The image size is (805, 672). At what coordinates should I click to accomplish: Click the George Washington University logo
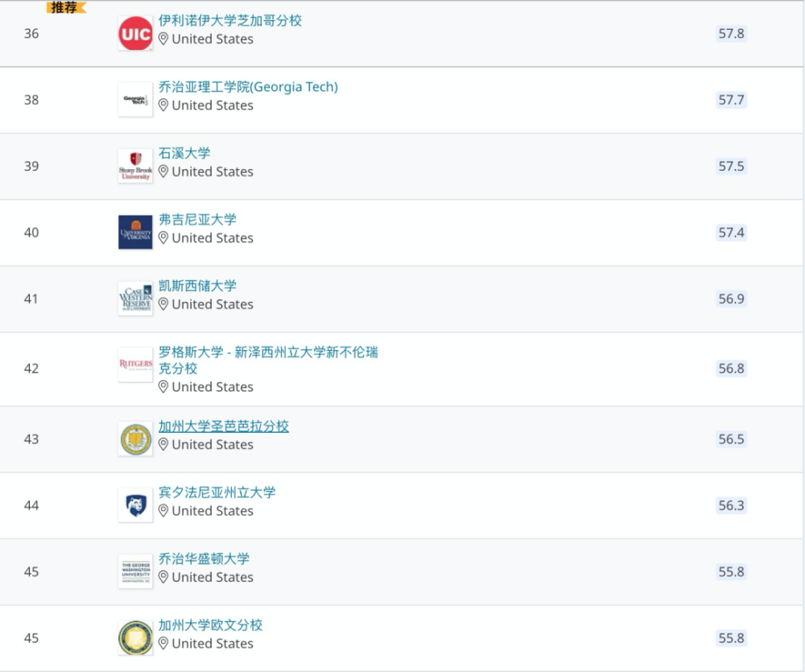coord(135,571)
